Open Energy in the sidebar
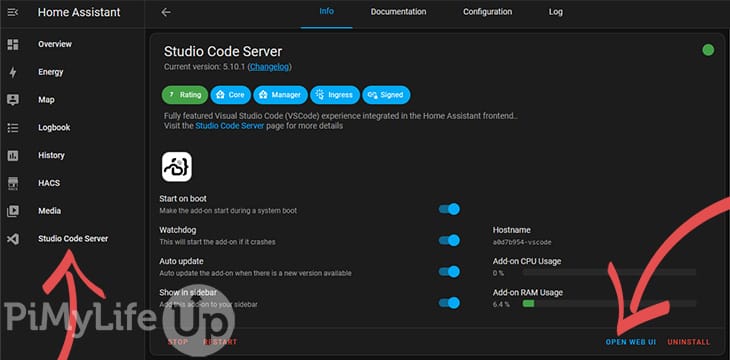Screen dimensions: 730x360 (x=51, y=72)
